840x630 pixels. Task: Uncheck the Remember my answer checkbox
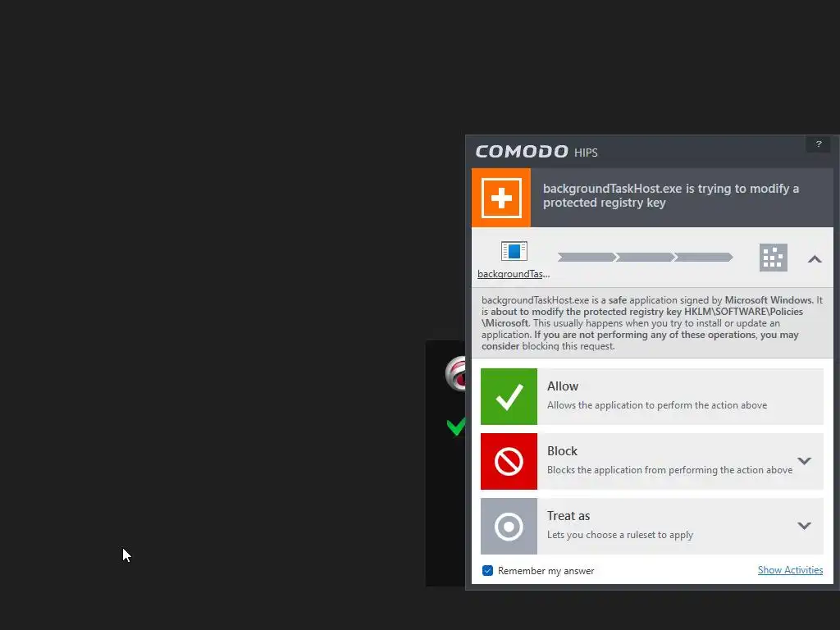point(487,571)
